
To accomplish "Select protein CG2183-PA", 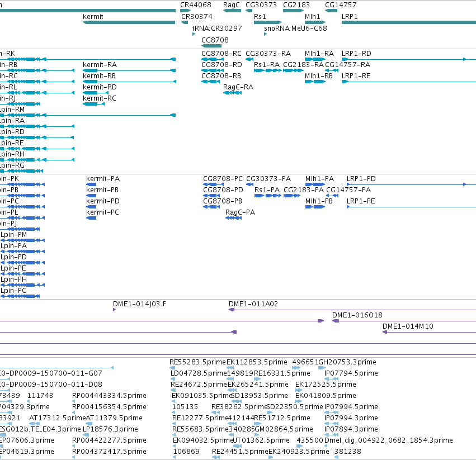I will 304,190.
